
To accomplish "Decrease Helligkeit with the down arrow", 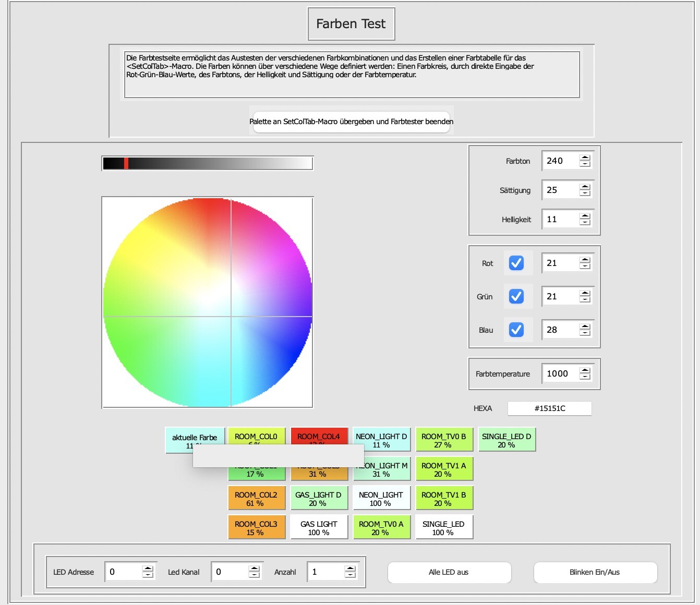I will [585, 222].
